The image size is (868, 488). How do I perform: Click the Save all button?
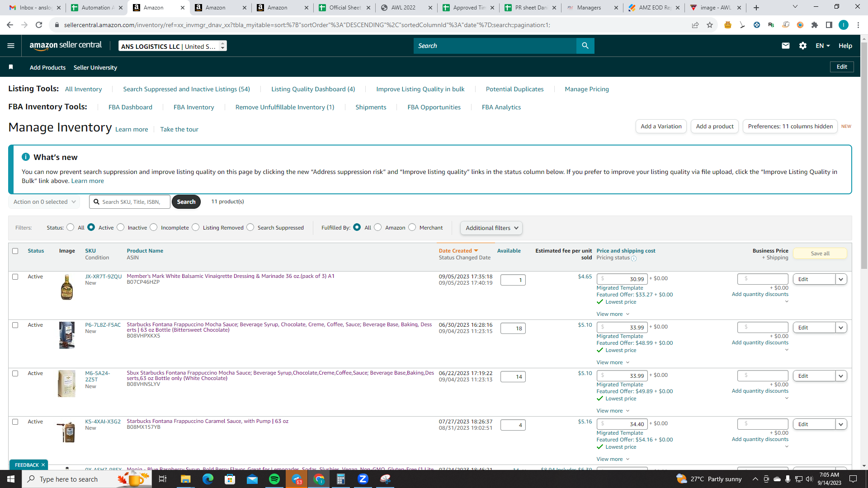click(x=820, y=253)
